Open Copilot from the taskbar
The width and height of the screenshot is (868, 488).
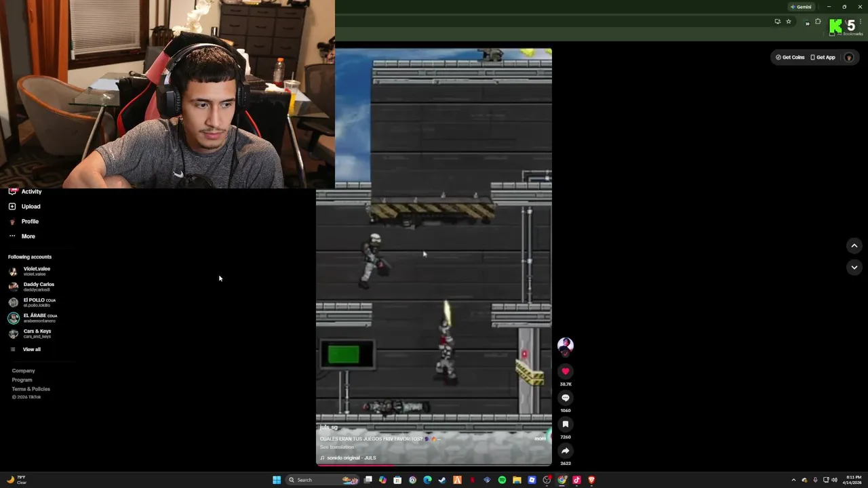[x=382, y=480]
